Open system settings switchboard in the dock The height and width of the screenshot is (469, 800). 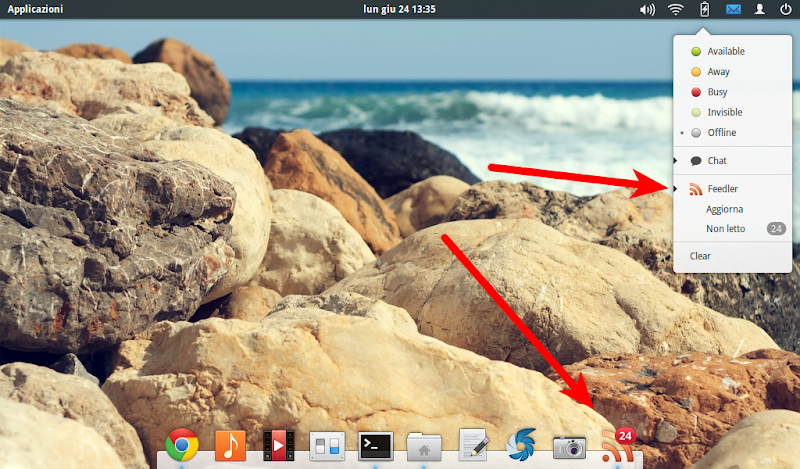click(327, 447)
